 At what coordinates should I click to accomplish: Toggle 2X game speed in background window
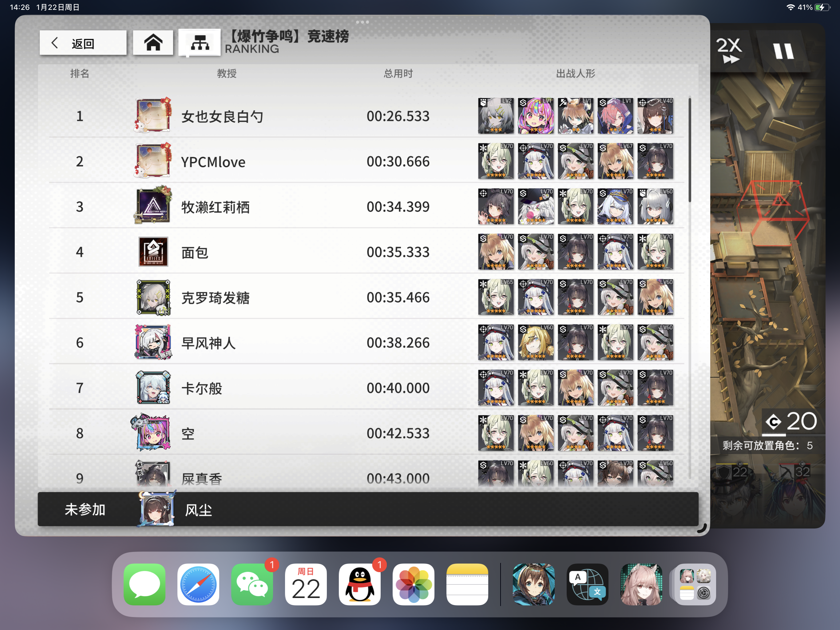click(x=729, y=51)
